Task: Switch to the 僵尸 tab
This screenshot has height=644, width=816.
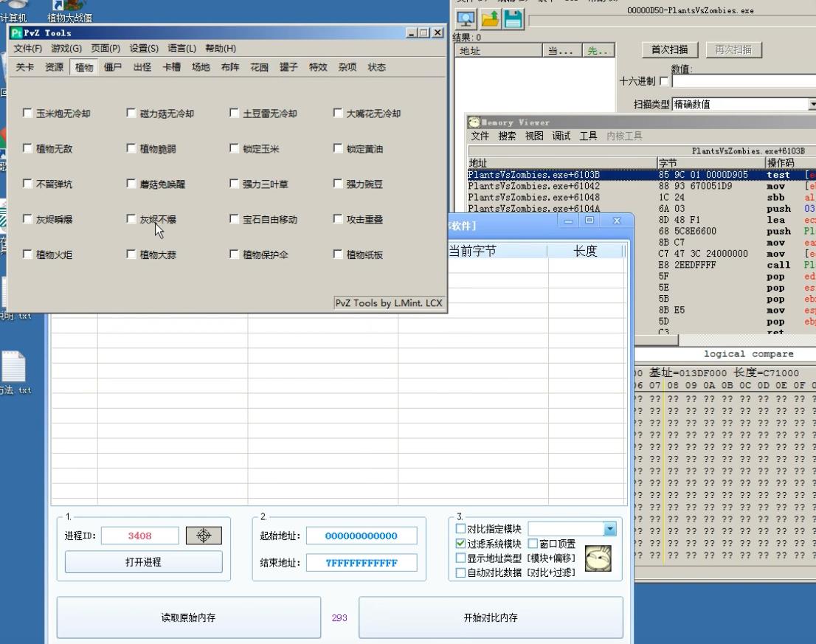Action: (x=113, y=67)
